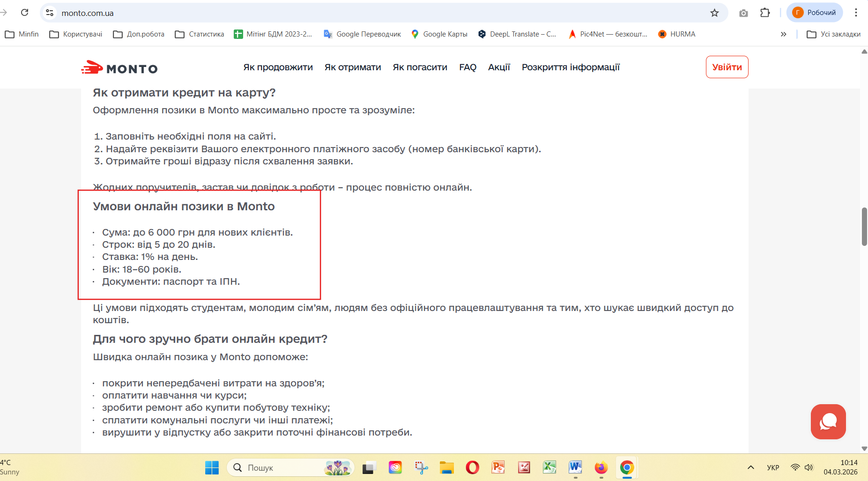
Task: View site information icon in address bar
Action: (x=50, y=13)
